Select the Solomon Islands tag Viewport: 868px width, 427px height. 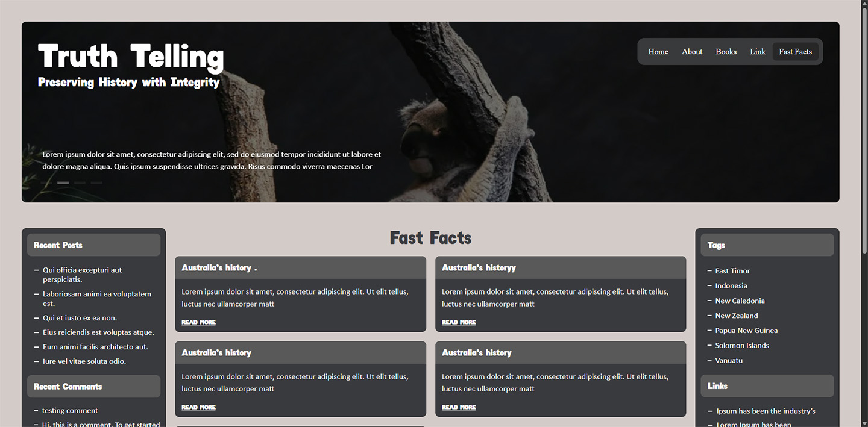(742, 346)
